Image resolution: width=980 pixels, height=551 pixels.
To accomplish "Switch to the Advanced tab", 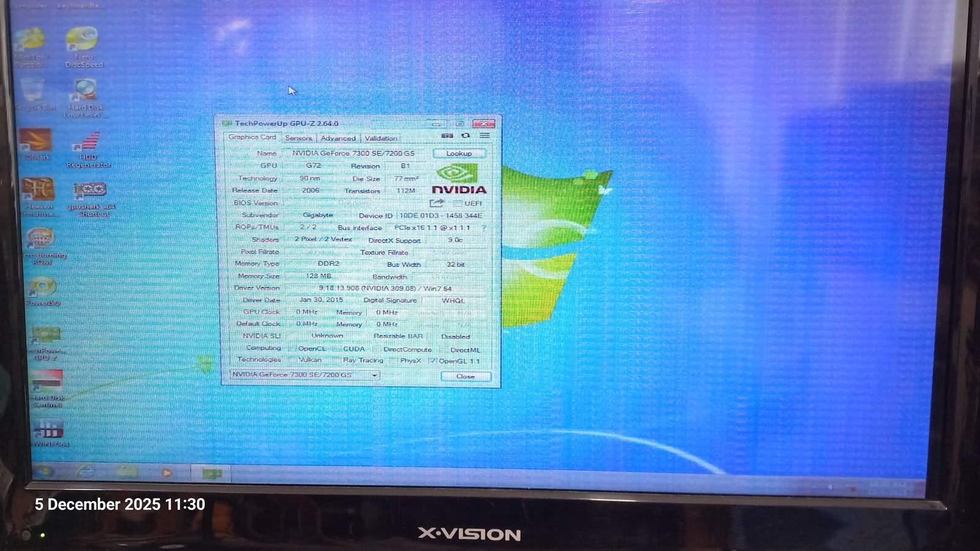I will pyautogui.click(x=337, y=138).
